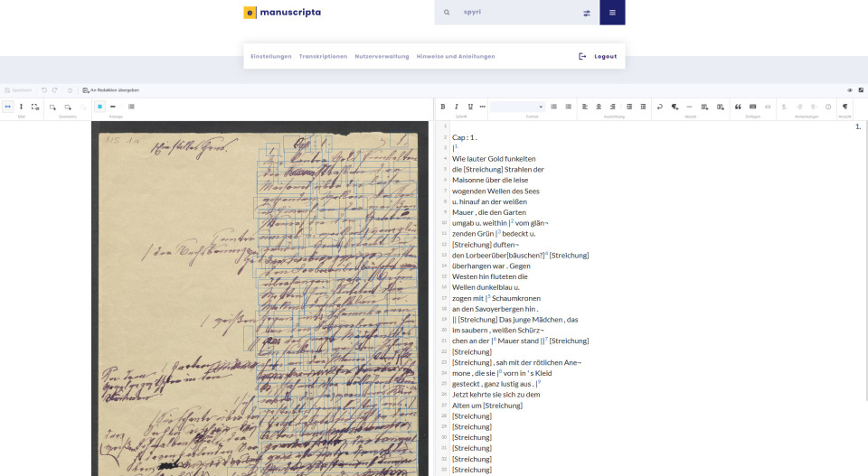Open the Format style dropdown
The width and height of the screenshot is (868, 476).
[517, 107]
